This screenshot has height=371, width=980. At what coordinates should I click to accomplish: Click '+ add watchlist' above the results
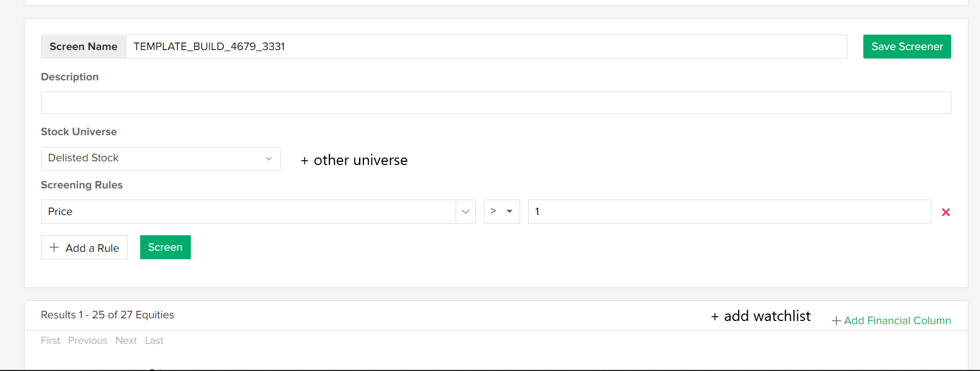(760, 316)
